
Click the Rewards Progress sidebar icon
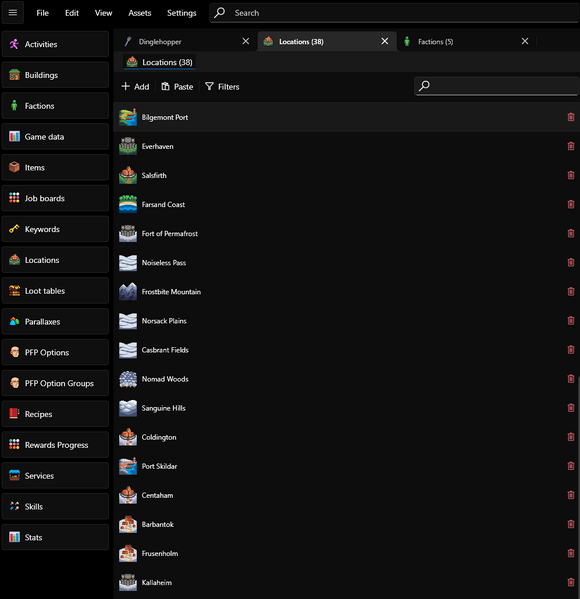click(15, 444)
